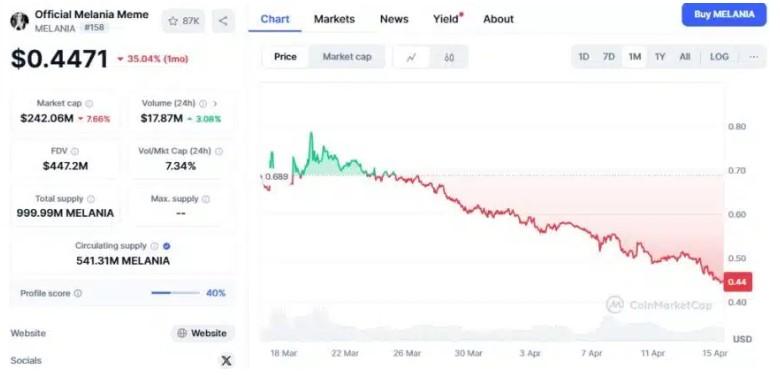This screenshot has width=780, height=375.
Task: Click the verified badge by Circulating supply
Action: point(167,246)
